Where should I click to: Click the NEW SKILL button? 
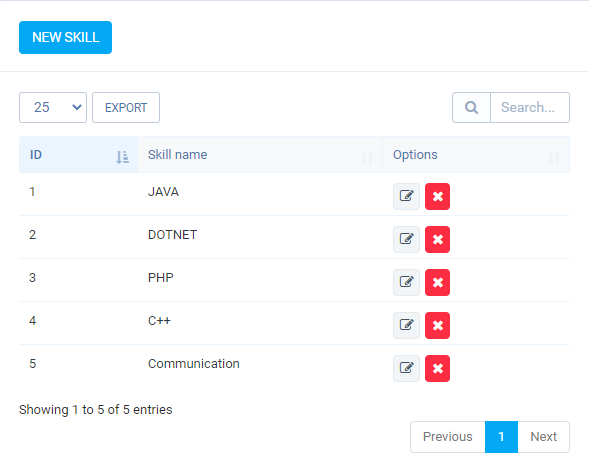click(x=65, y=38)
